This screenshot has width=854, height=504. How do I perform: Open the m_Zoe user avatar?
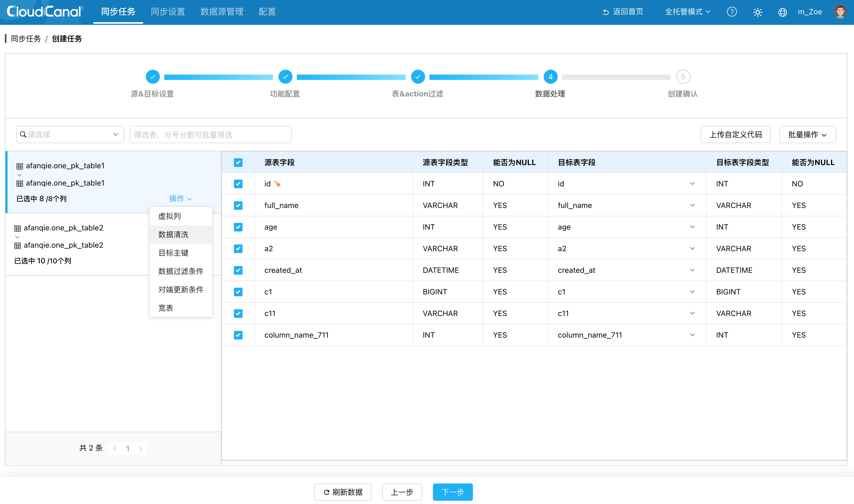[840, 12]
